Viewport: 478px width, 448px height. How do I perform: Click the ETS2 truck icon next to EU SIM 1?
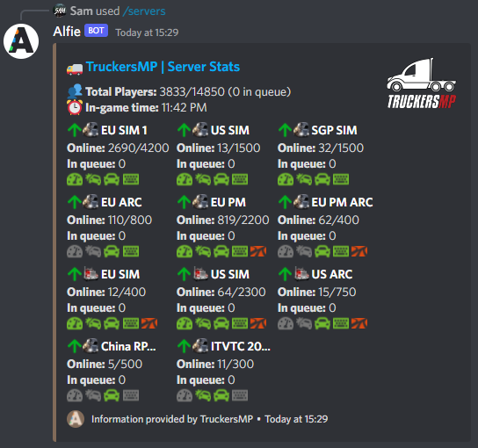pos(91,130)
